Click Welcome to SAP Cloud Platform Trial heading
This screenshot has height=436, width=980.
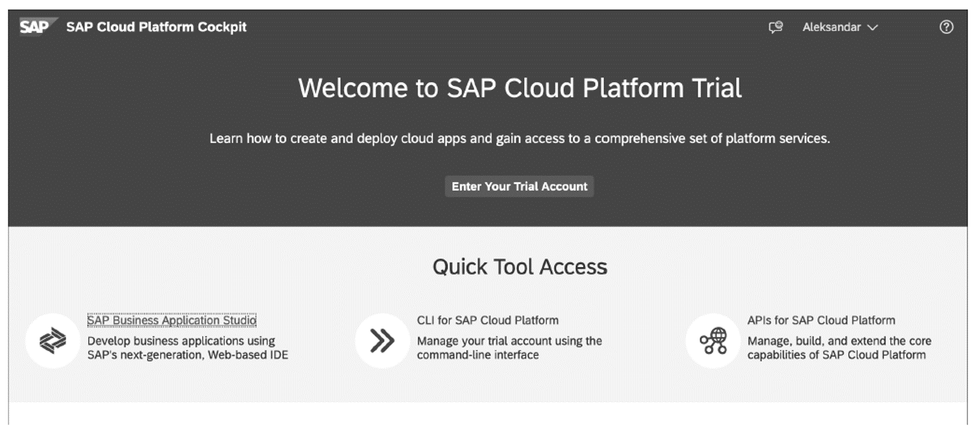pyautogui.click(x=520, y=88)
